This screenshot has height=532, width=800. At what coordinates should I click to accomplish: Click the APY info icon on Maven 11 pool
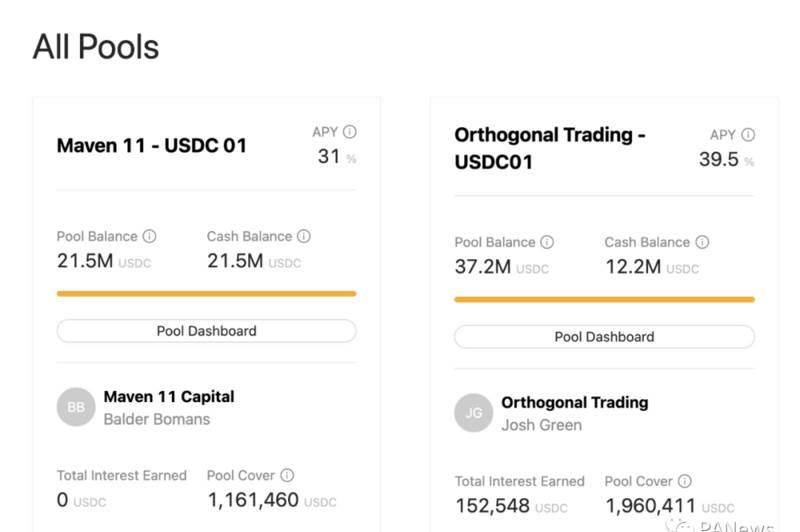(350, 131)
